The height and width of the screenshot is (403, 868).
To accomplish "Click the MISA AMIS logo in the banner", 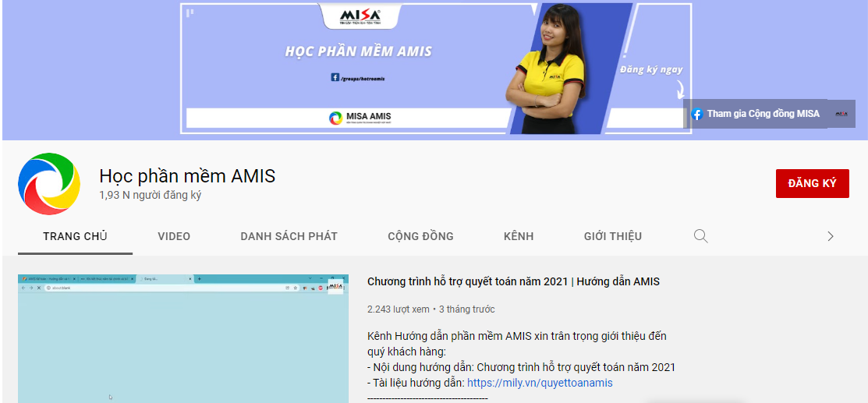I will coord(360,118).
